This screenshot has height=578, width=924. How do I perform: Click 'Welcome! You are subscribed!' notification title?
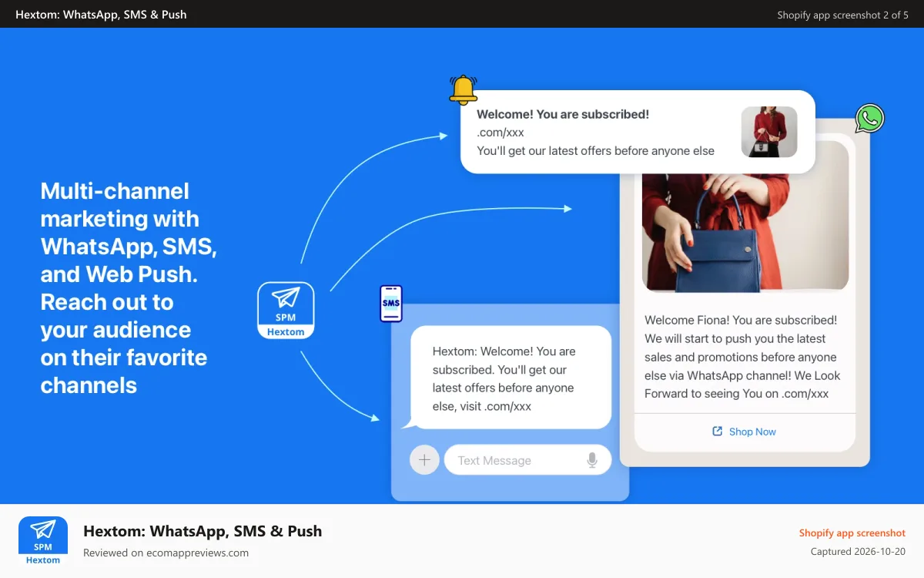click(563, 114)
